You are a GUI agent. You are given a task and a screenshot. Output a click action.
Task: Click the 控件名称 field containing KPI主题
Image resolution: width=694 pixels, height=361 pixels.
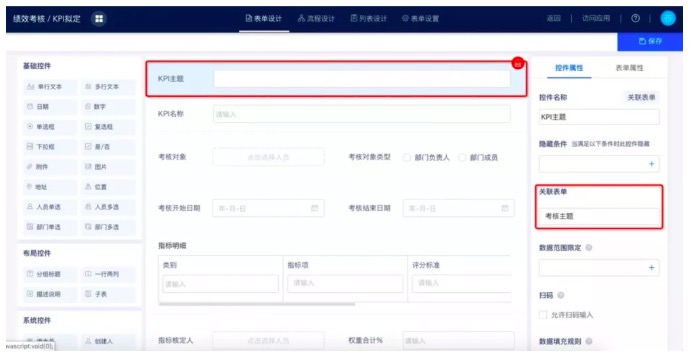point(599,117)
